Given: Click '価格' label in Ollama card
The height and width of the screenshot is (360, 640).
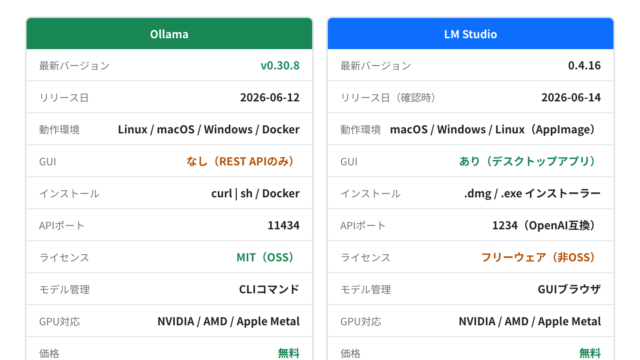Looking at the screenshot, I should pos(49,353).
